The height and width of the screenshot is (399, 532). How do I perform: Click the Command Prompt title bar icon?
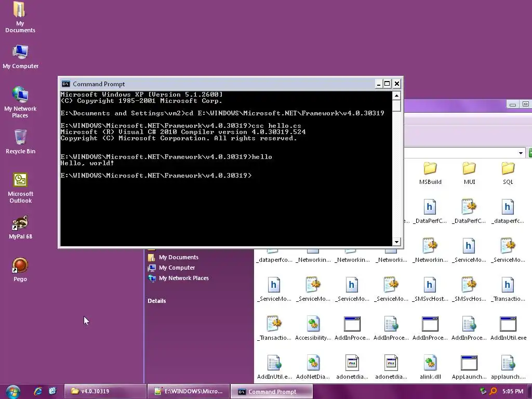click(x=66, y=84)
